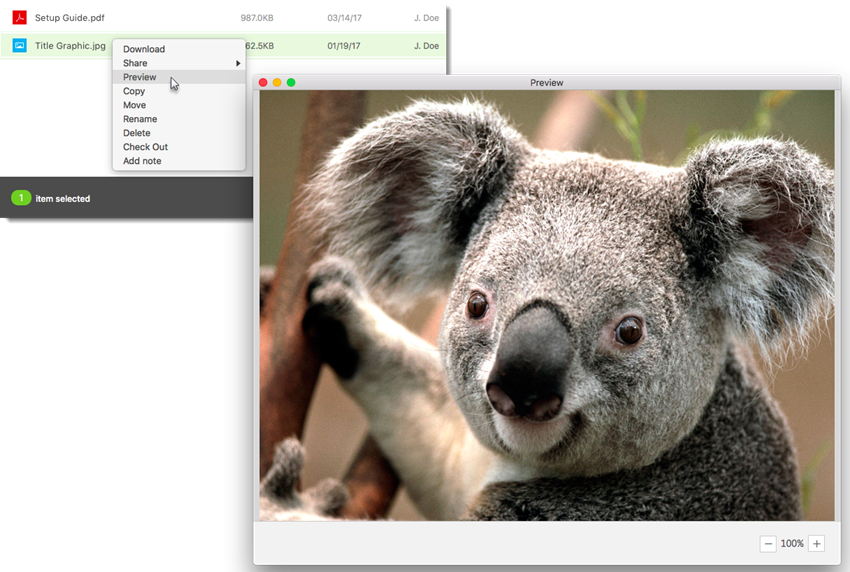This screenshot has width=850, height=572.
Task: Click the PDF icon for Setup Guide.pdf
Action: (x=19, y=18)
